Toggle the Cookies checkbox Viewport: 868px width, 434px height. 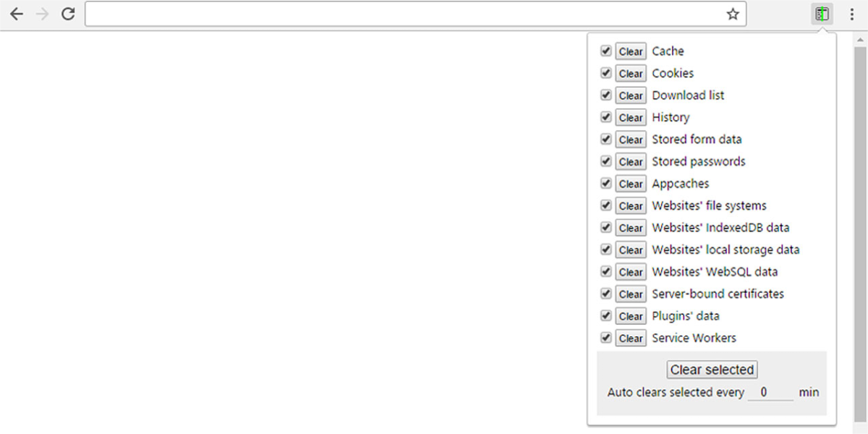(x=606, y=73)
